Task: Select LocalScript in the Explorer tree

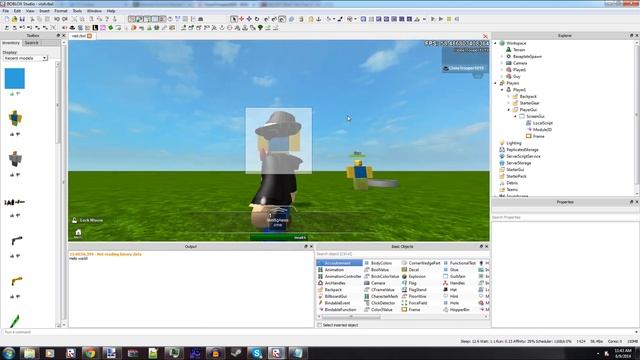Action: click(542, 123)
